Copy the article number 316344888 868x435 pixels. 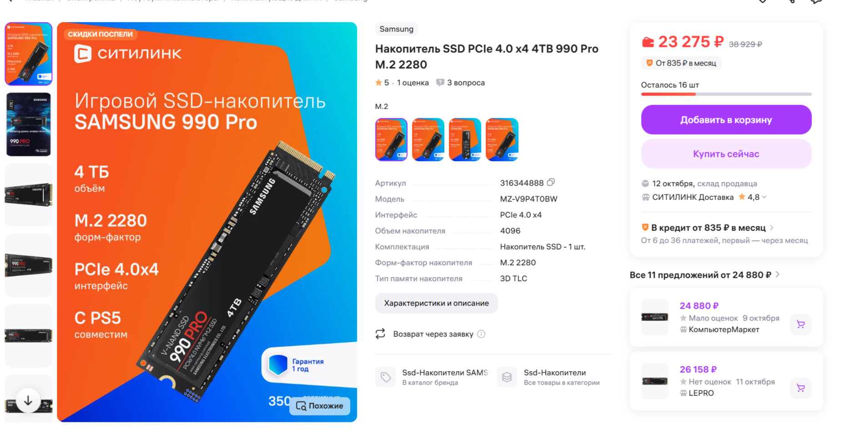(551, 182)
